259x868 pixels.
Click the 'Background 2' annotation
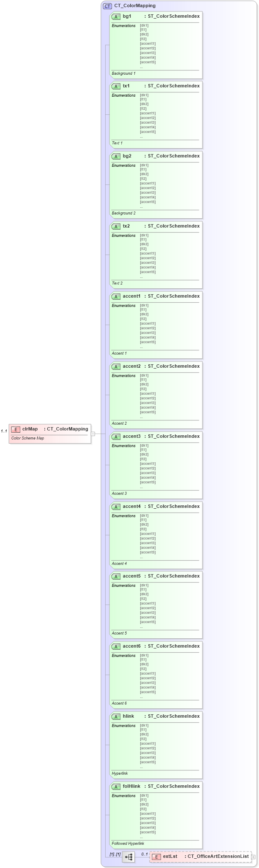[124, 213]
